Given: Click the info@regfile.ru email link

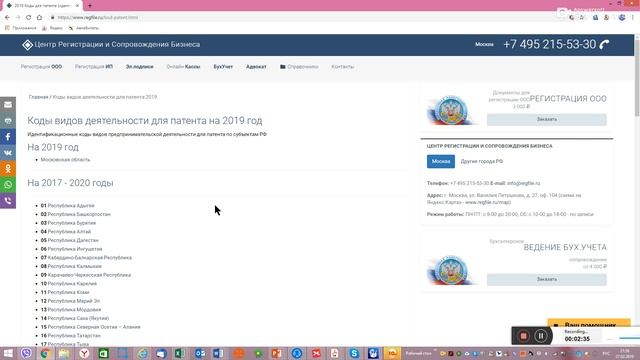Looking at the screenshot, I should click(523, 183).
